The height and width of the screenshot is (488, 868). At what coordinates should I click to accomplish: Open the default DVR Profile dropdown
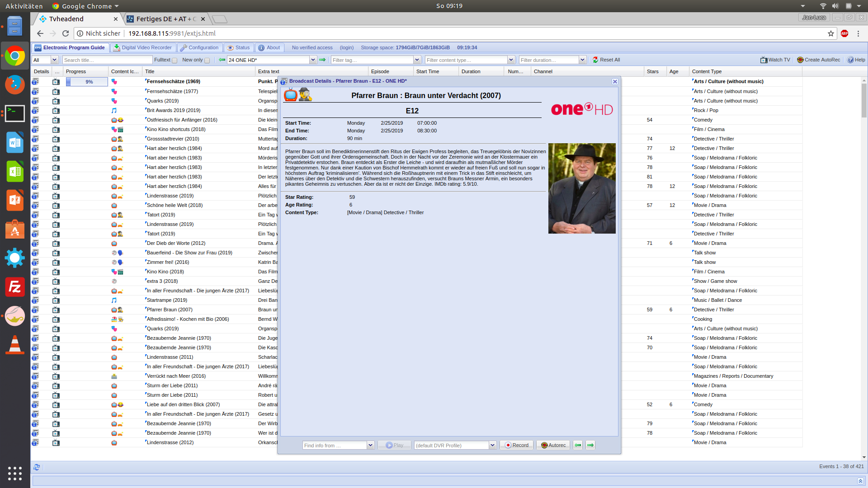click(492, 445)
